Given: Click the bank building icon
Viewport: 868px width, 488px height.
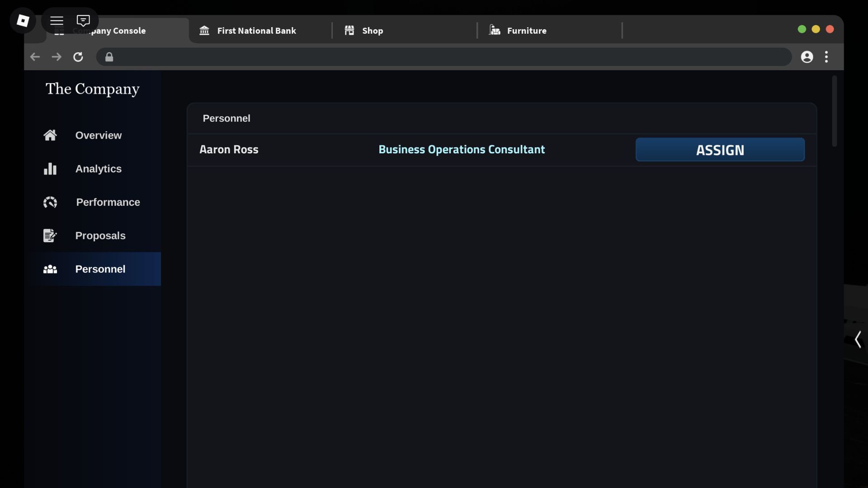Looking at the screenshot, I should (204, 30).
